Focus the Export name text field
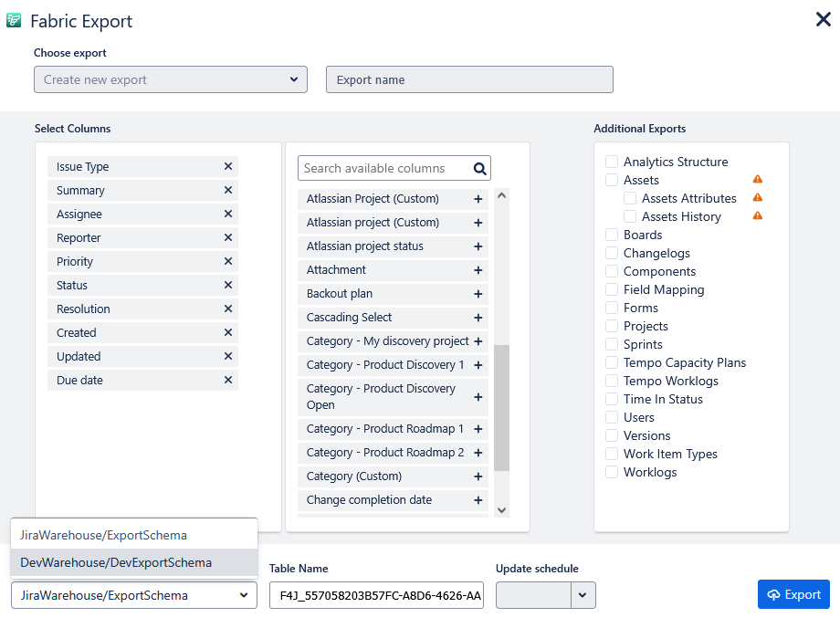The width and height of the screenshot is (840, 628). pyautogui.click(x=469, y=79)
